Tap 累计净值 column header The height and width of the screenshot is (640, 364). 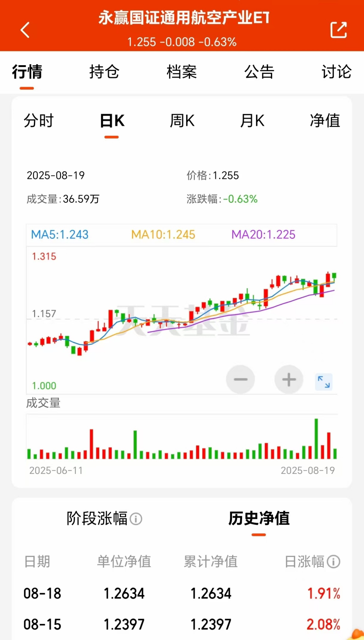(211, 562)
